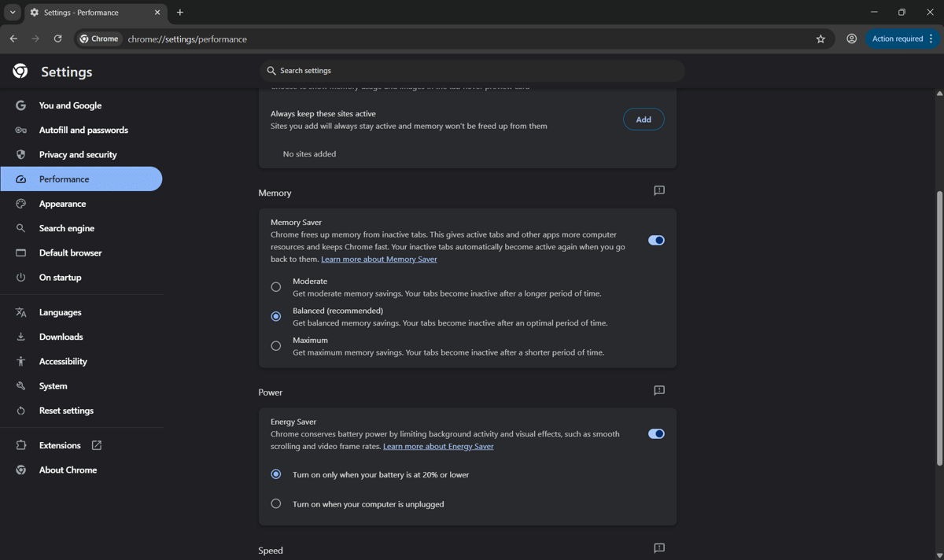Select the Maximum memory savings option
The image size is (944, 560).
(276, 346)
